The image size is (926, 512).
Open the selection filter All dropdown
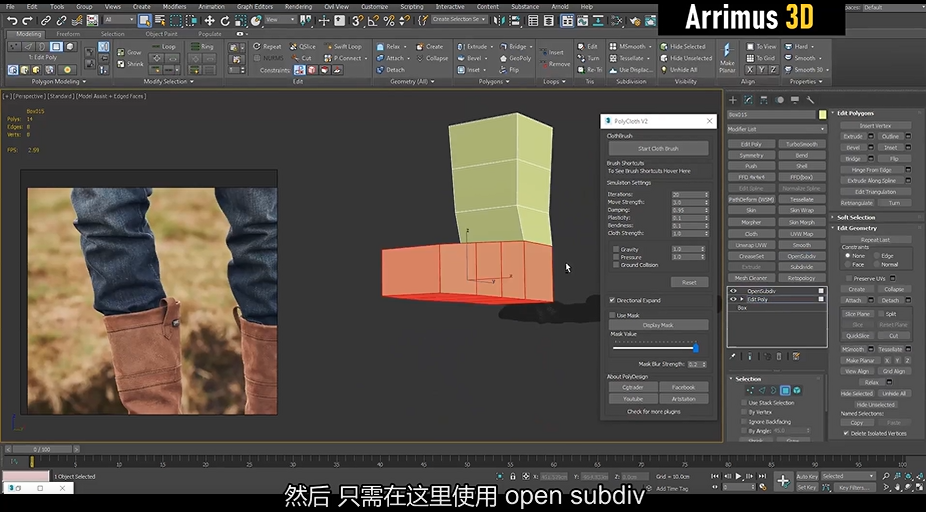point(119,20)
